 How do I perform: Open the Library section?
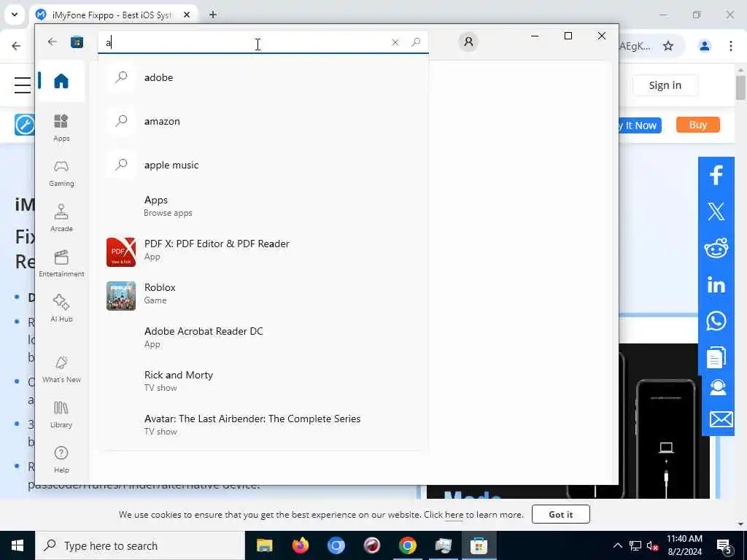[x=61, y=414]
